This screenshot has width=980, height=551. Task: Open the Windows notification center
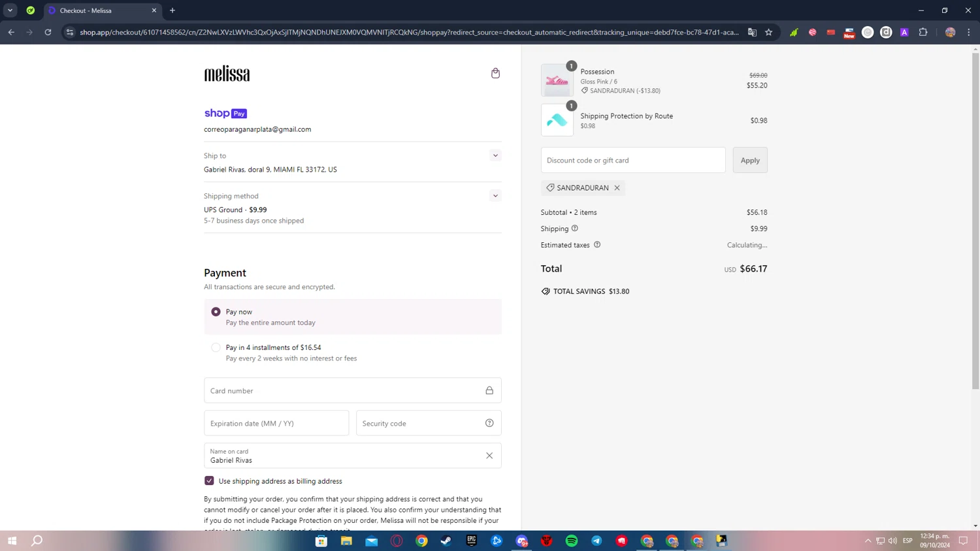pos(963,541)
